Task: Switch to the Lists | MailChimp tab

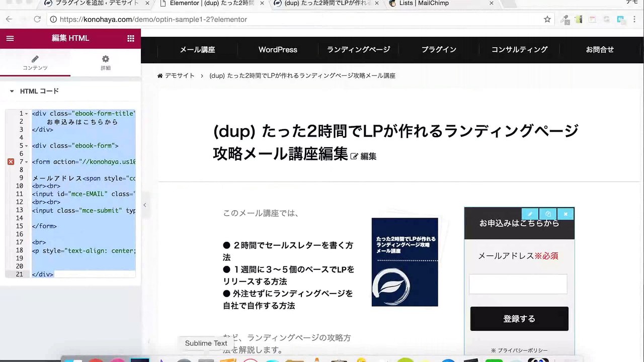Action: 443,4
